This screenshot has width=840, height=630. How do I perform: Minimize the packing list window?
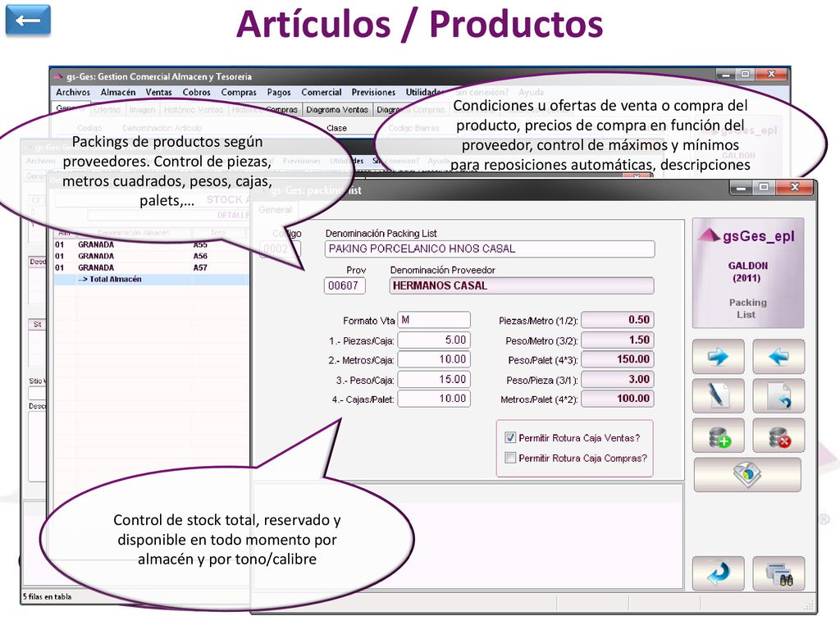742,188
